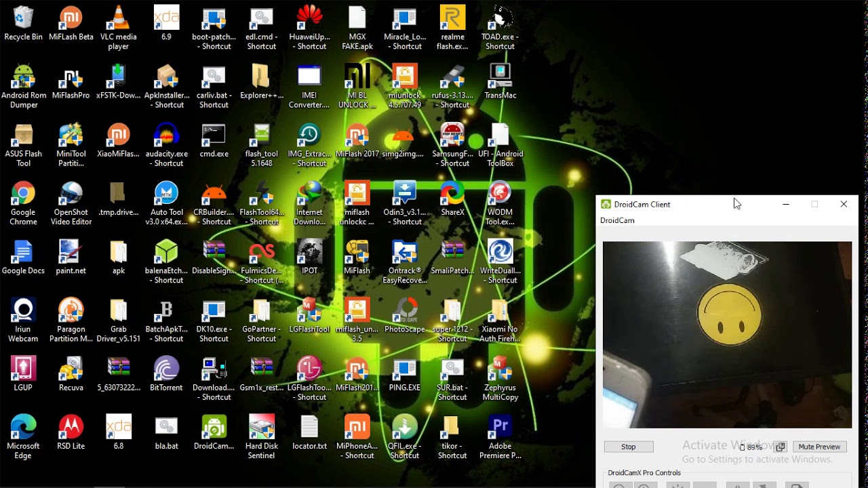The width and height of the screenshot is (868, 488).
Task: Select the Internet Download Manager icon
Action: [x=309, y=203]
